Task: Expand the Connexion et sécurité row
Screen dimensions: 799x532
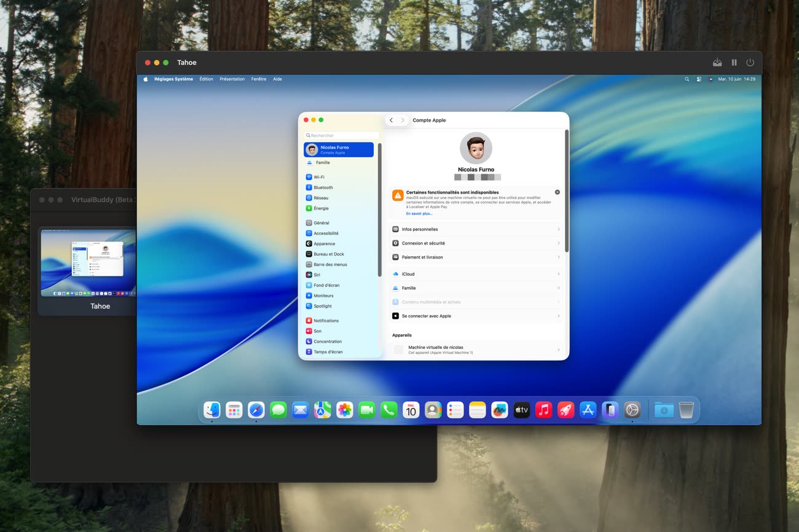Action: 476,243
